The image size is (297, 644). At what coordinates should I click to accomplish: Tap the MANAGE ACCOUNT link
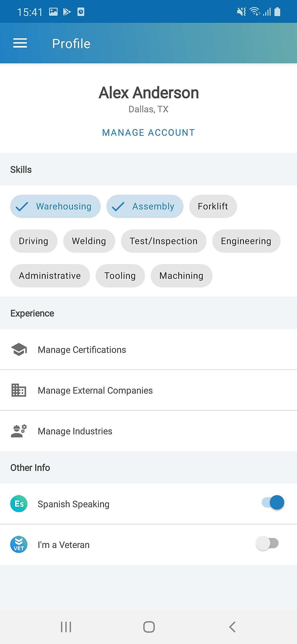pos(148,133)
